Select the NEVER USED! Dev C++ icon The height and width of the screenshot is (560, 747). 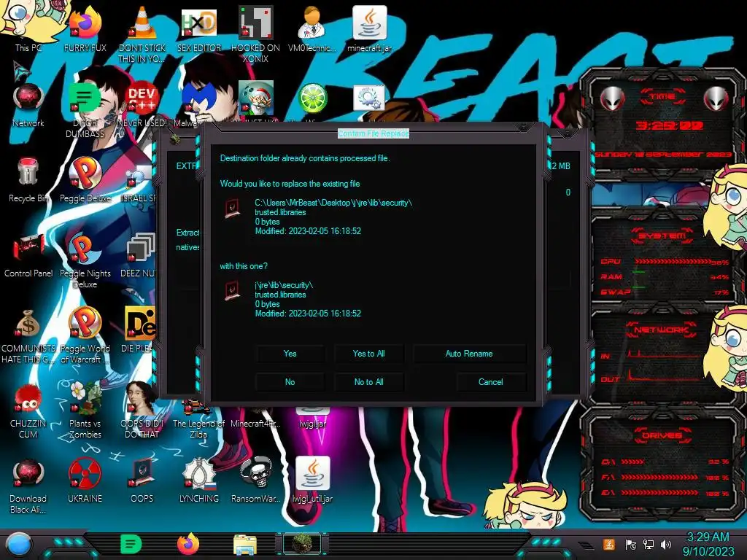(x=142, y=105)
